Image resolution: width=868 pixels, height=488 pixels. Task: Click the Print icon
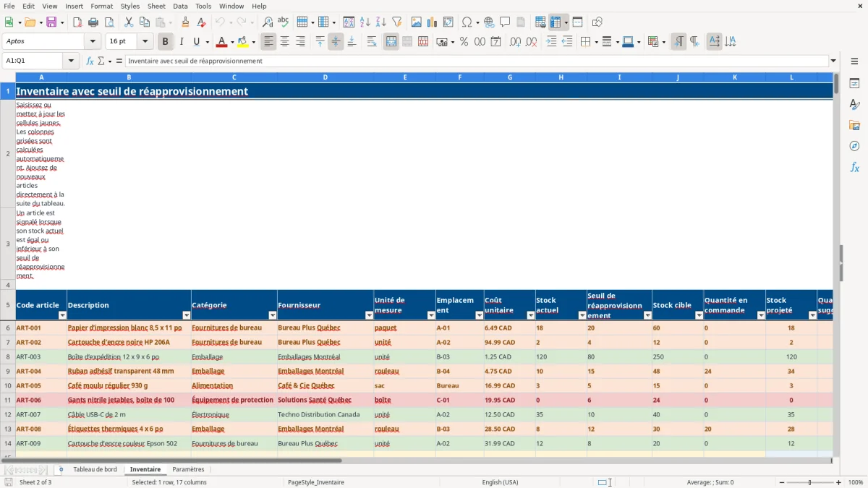pyautogui.click(x=93, y=22)
